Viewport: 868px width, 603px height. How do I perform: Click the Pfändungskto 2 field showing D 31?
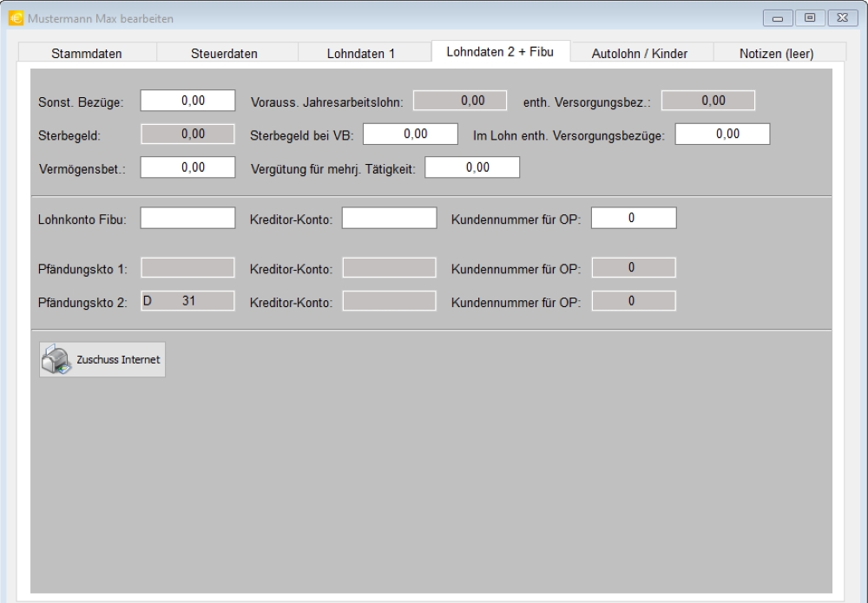pyautogui.click(x=187, y=301)
